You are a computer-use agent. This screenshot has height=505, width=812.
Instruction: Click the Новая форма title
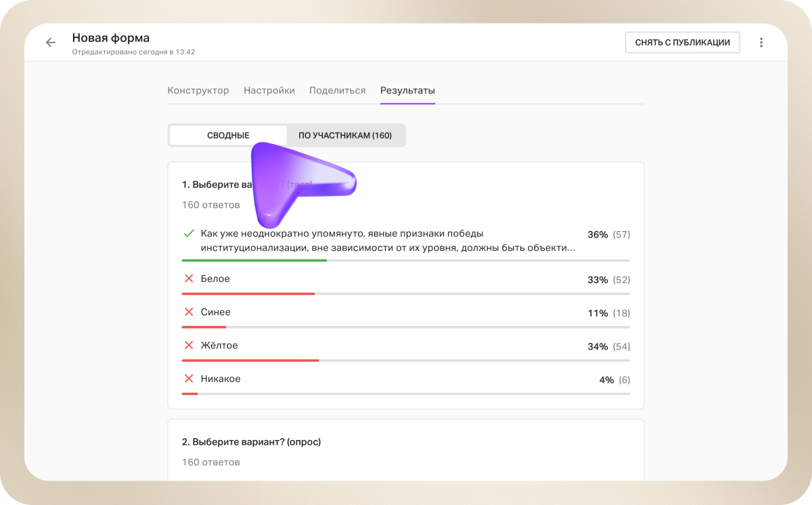click(x=111, y=38)
